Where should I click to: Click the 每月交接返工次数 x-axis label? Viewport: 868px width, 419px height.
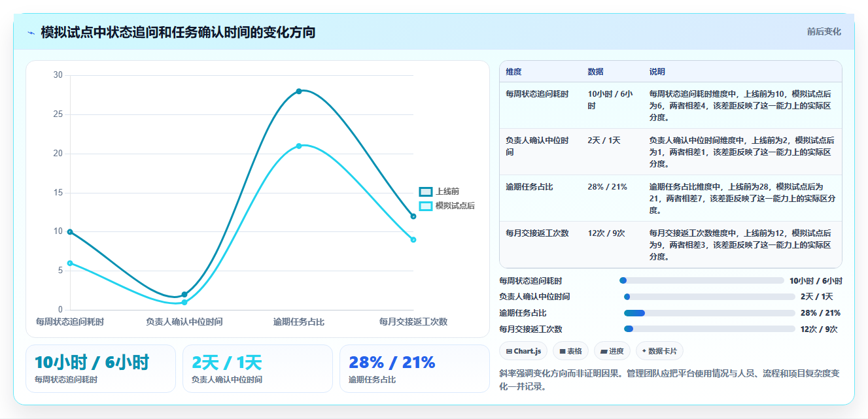pos(413,322)
